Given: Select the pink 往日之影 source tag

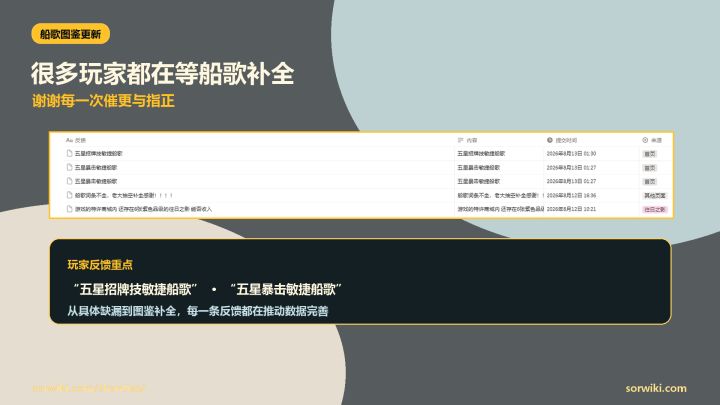Looking at the screenshot, I should pyautogui.click(x=654, y=209).
